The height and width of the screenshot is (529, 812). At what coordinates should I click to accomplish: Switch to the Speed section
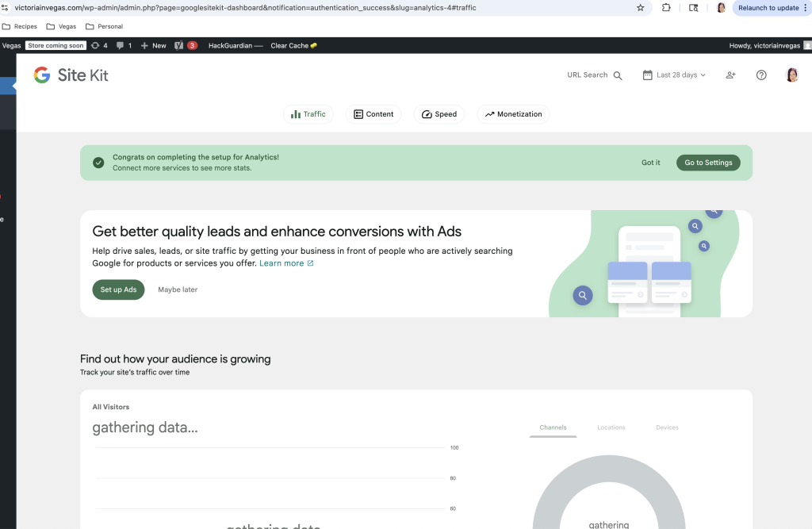coord(439,114)
